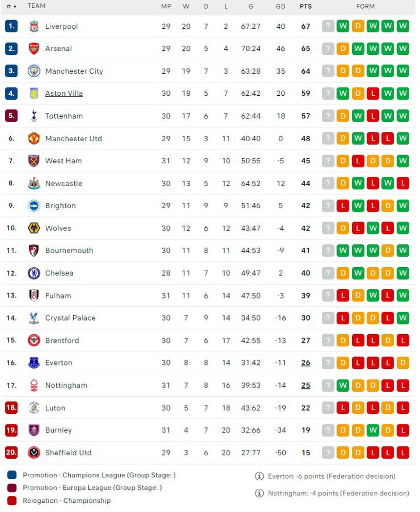Click info icon beside Nottingham points deduction

[x=259, y=493]
